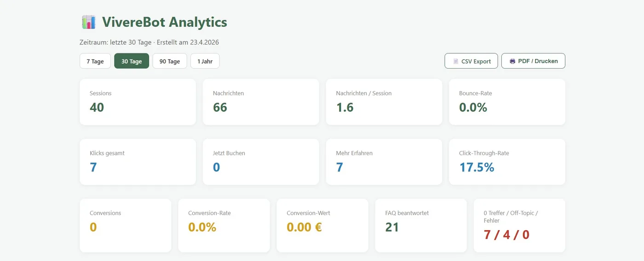Click the Conversions value 0

click(93, 227)
